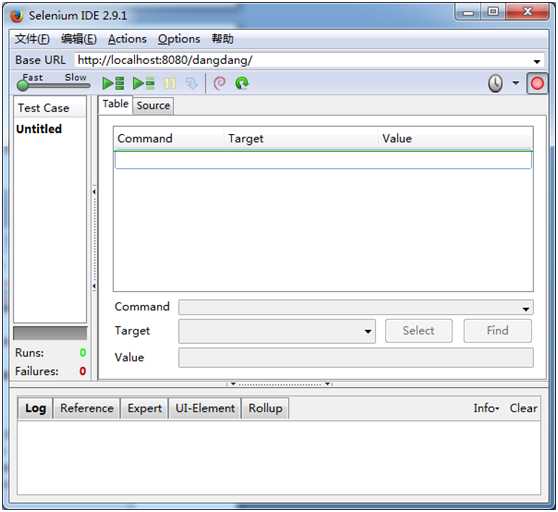Select the Untitled test case
This screenshot has height=512, width=558.
click(39, 129)
